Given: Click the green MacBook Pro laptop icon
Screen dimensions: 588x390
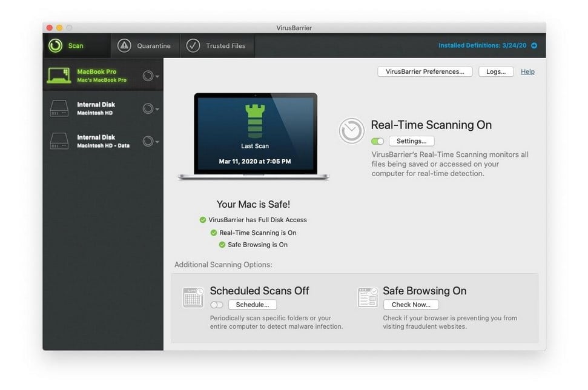Looking at the screenshot, I should [x=59, y=75].
